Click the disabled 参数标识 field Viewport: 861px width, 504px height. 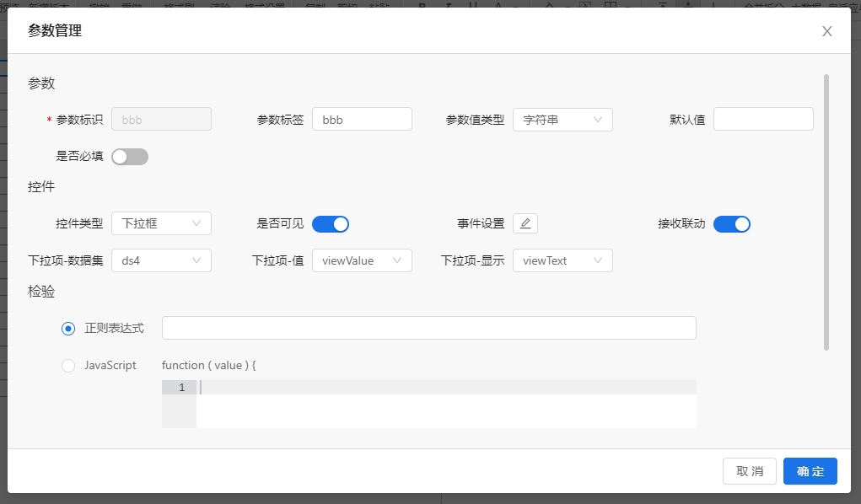(x=161, y=119)
